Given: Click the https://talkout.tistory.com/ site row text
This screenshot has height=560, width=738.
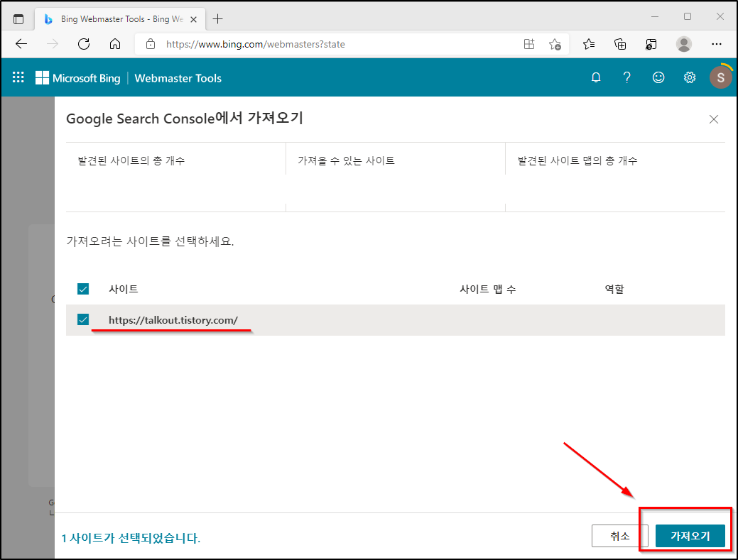Looking at the screenshot, I should click(x=173, y=320).
